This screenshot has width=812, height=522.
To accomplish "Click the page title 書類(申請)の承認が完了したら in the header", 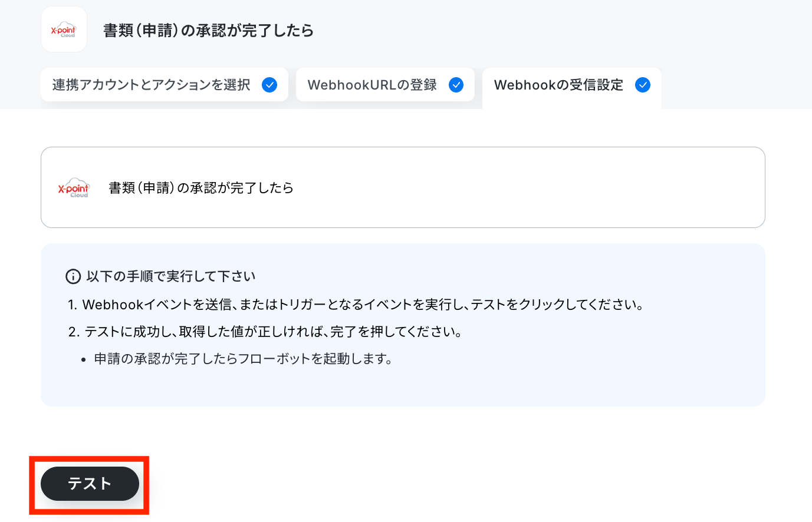I will 209,30.
